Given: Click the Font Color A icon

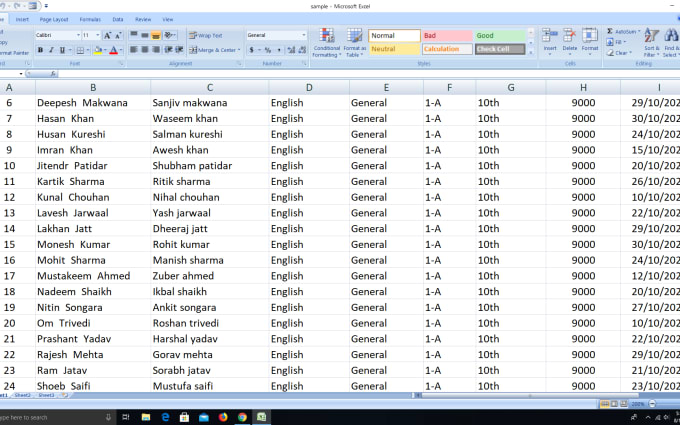Looking at the screenshot, I should (114, 50).
